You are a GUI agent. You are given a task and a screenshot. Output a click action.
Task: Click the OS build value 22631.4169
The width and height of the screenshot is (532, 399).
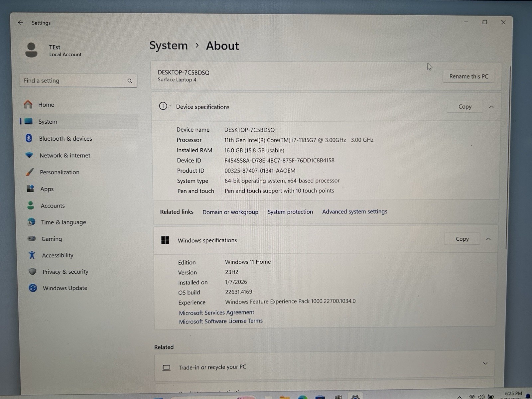point(238,292)
